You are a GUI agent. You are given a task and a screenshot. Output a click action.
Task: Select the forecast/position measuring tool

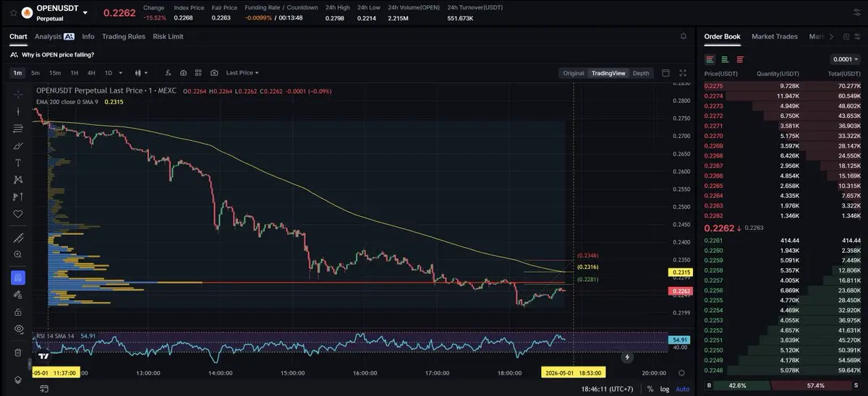(18, 197)
